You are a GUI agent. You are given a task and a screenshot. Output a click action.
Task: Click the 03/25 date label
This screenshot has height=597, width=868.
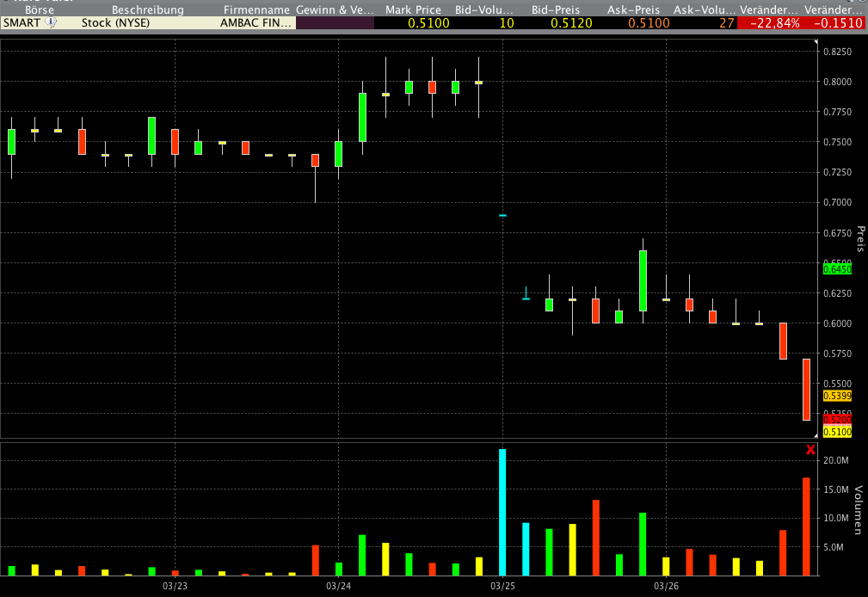pyautogui.click(x=502, y=586)
